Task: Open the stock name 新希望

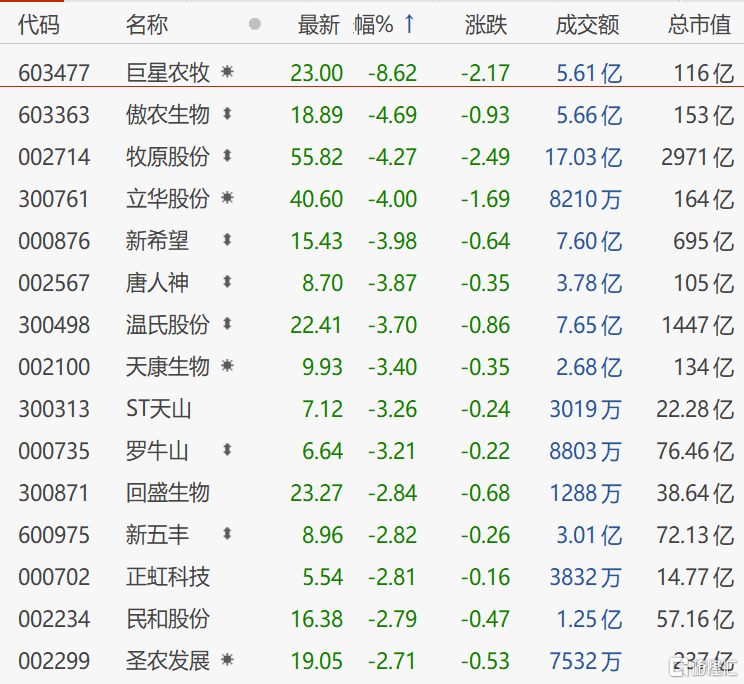Action: (x=157, y=240)
